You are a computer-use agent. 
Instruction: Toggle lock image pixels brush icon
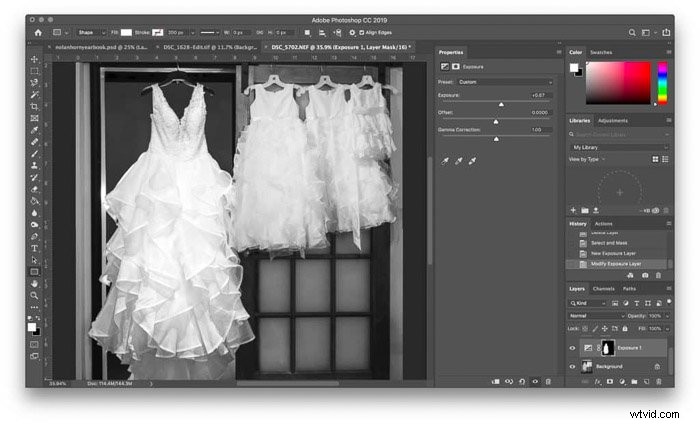595,329
